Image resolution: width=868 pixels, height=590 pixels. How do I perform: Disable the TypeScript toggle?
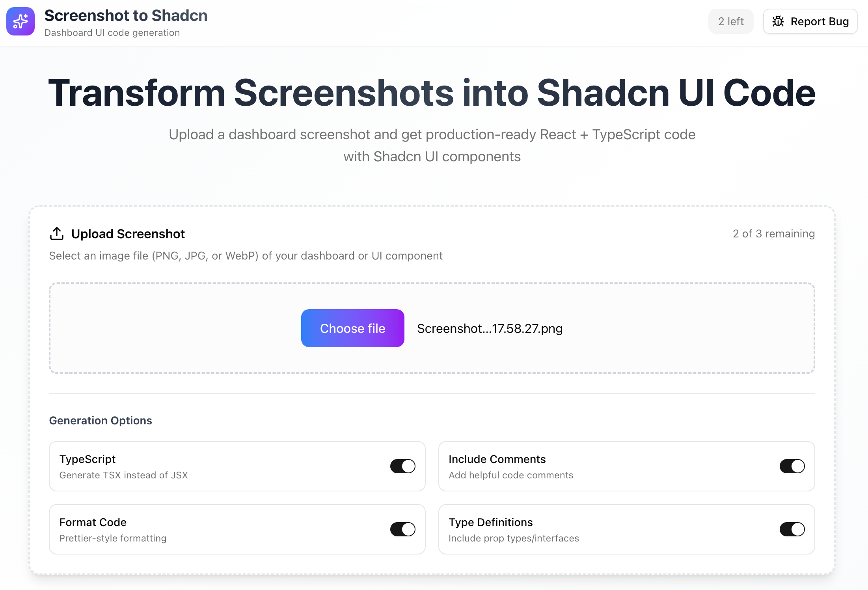click(402, 466)
